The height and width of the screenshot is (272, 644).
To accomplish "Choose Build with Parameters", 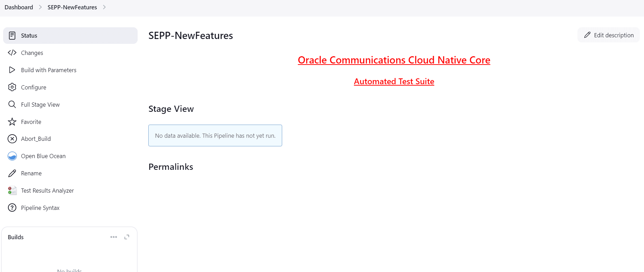I will tap(70, 70).
